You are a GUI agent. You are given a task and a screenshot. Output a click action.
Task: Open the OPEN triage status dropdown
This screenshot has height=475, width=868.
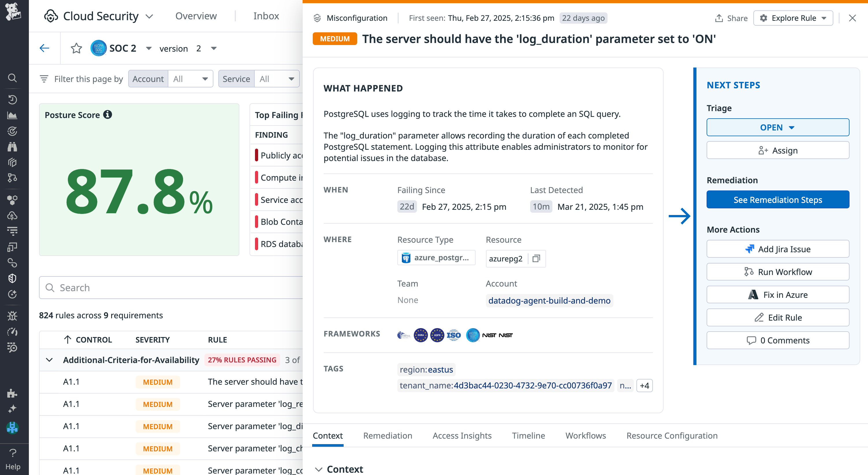tap(777, 127)
